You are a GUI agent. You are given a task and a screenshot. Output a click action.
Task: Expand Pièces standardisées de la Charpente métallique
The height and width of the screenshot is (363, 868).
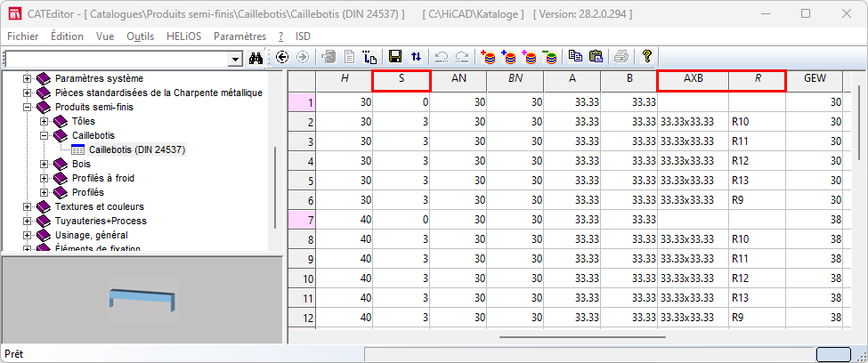pos(27,93)
